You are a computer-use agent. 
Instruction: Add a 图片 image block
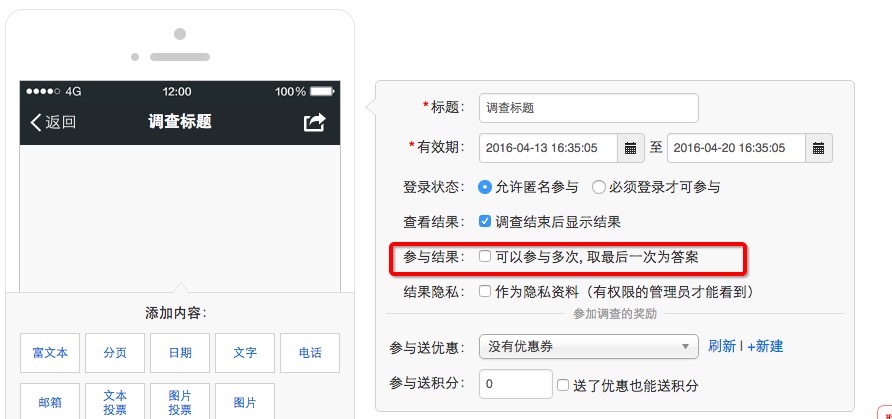(245, 402)
